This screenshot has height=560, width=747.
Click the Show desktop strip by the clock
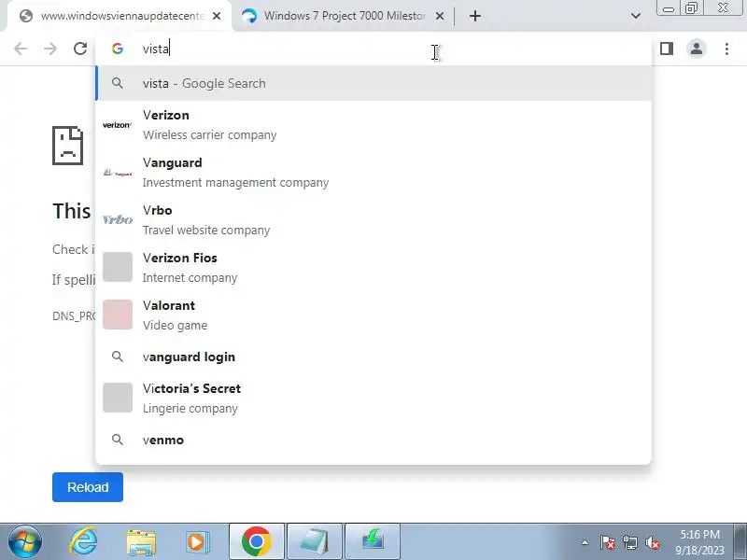click(740, 541)
